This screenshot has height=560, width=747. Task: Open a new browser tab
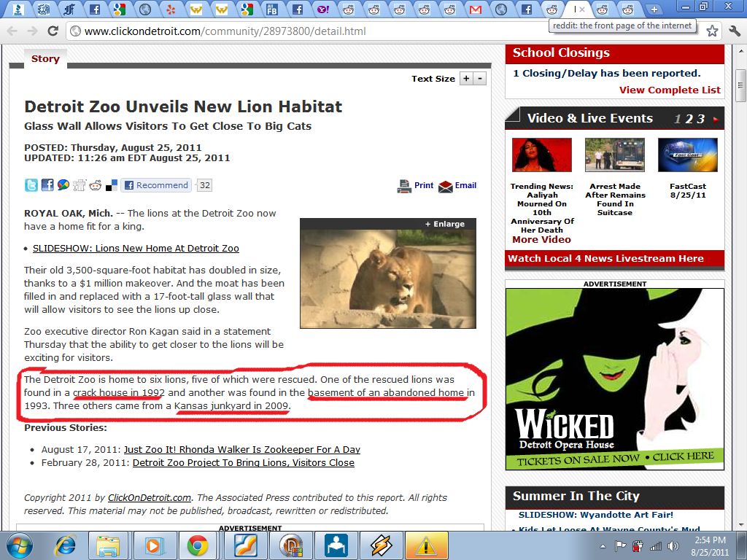[654, 9]
